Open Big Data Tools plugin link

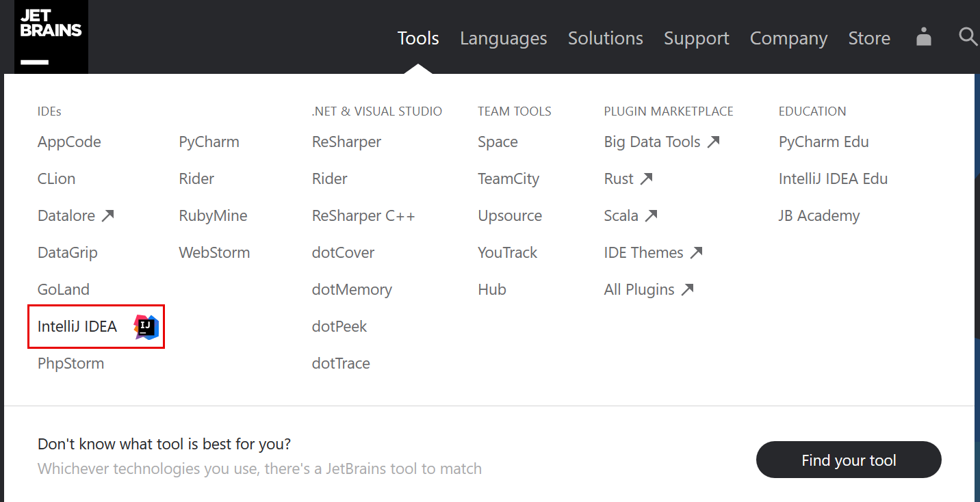point(662,142)
